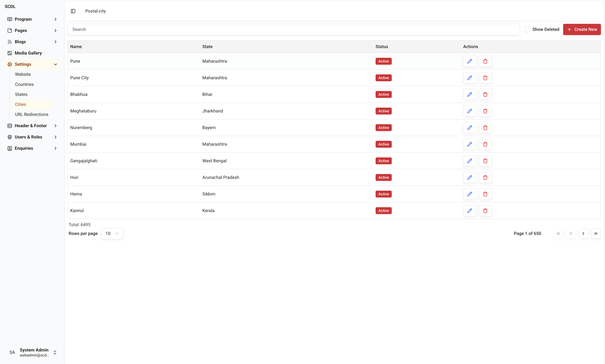The width and height of the screenshot is (605, 364).
Task: Delete the Mumbai entry with trash icon
Action: [485, 144]
